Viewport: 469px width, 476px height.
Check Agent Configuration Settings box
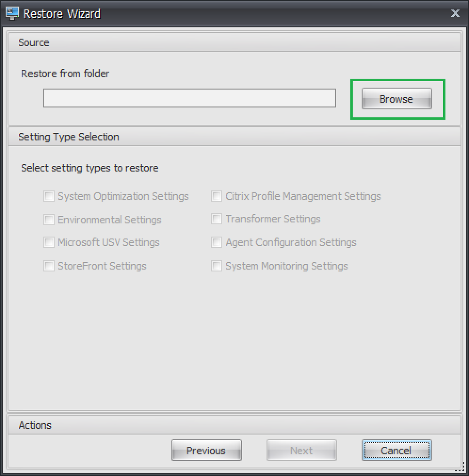[217, 242]
